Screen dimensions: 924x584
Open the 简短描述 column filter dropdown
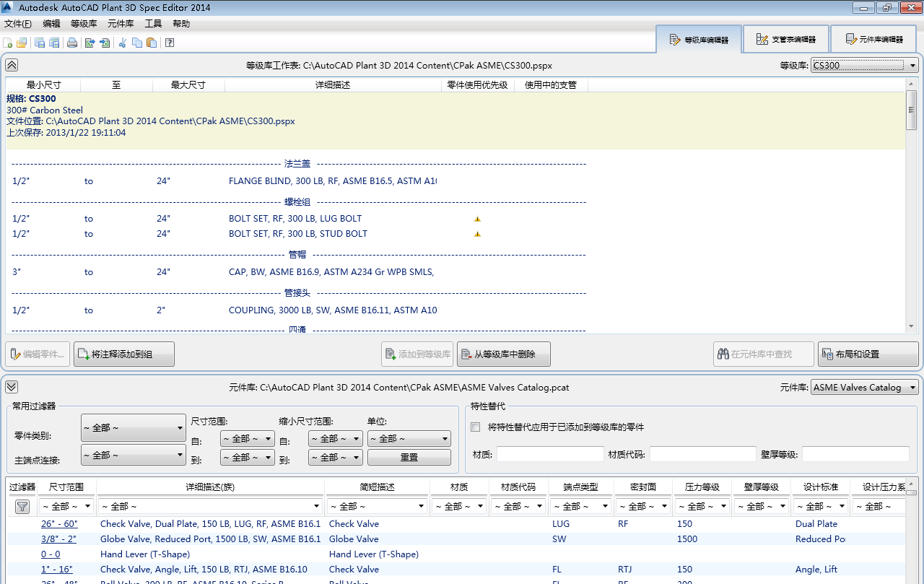(377, 506)
